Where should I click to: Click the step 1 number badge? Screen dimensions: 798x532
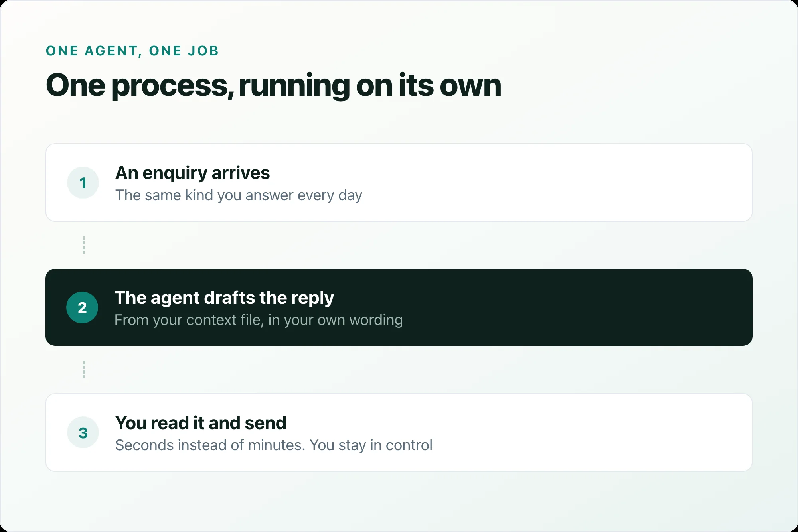click(83, 183)
